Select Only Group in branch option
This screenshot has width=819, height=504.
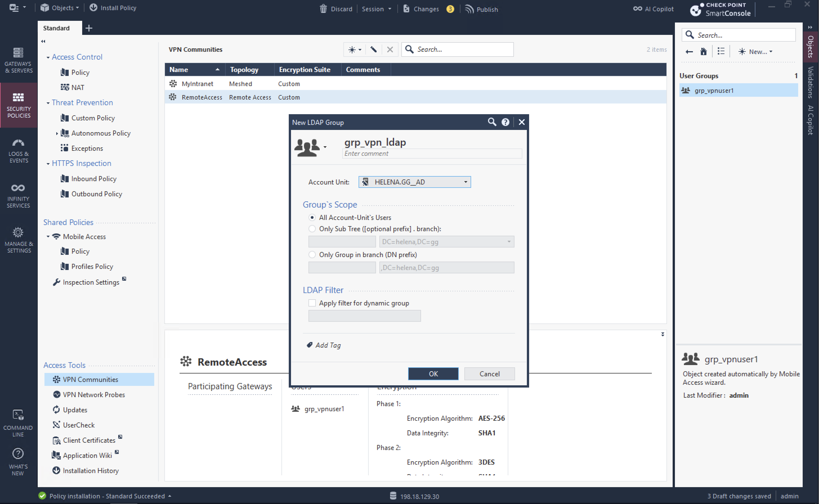[x=312, y=255]
